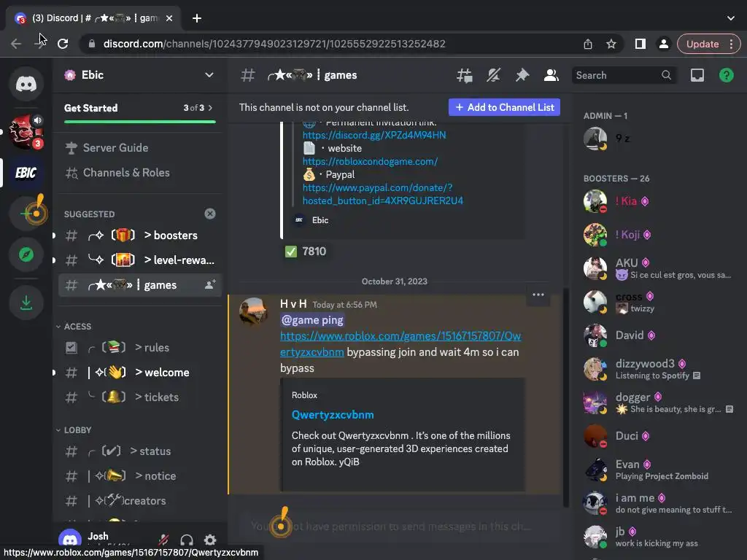Open new browser tab plus button
This screenshot has height=560, width=747.
pos(197,18)
